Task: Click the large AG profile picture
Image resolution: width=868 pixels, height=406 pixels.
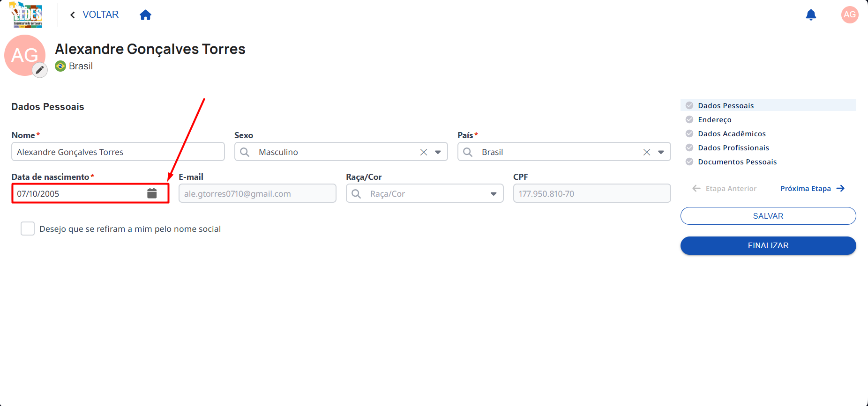Action: (x=24, y=55)
